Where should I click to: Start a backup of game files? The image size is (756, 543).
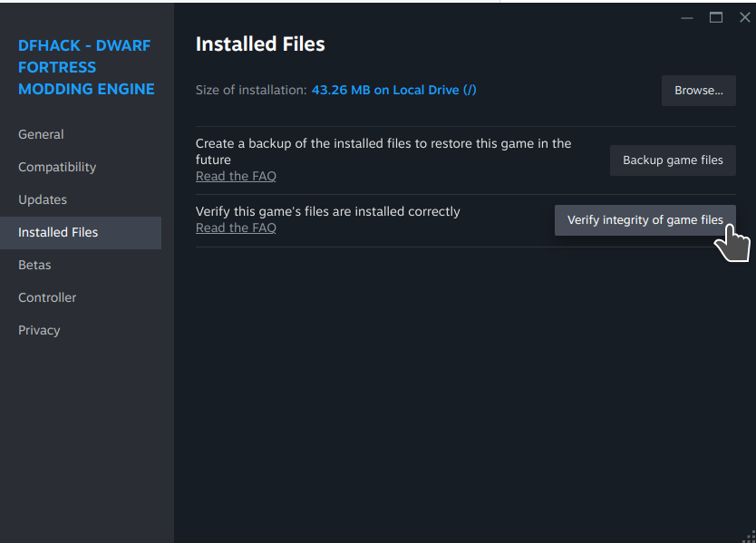(673, 160)
